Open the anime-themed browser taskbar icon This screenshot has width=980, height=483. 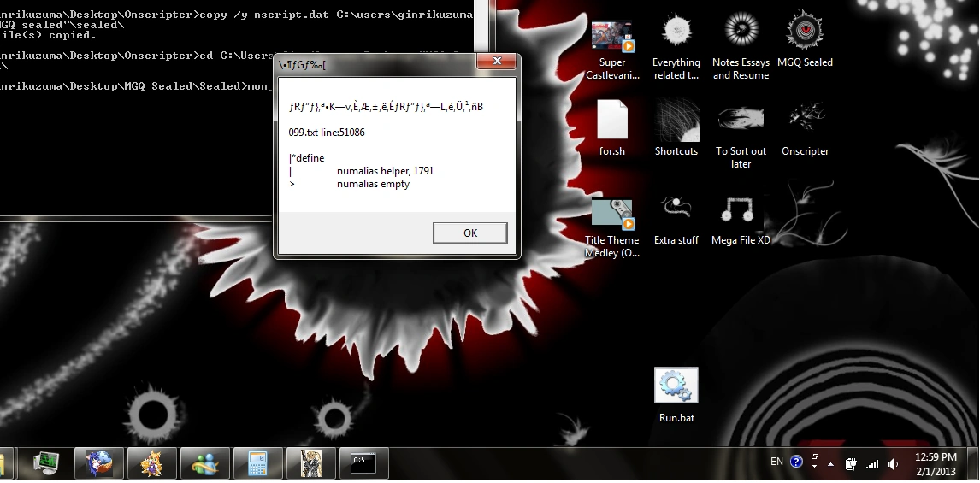(99, 463)
